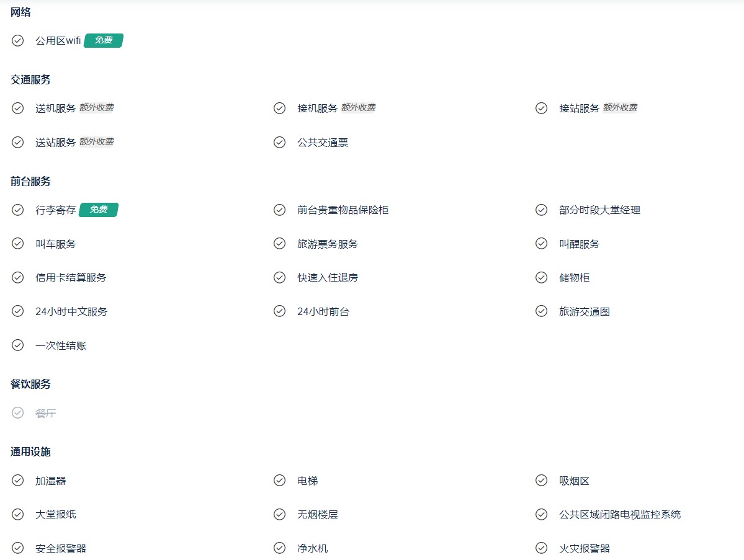The image size is (744, 560).
Task: Click the 交通服务 section heading
Action: 30,79
